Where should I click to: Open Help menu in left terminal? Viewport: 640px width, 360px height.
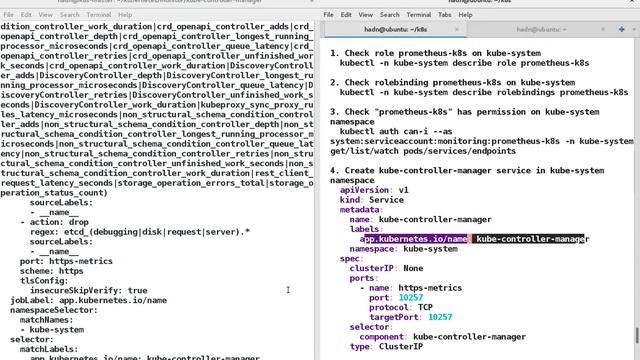[x=124, y=15]
